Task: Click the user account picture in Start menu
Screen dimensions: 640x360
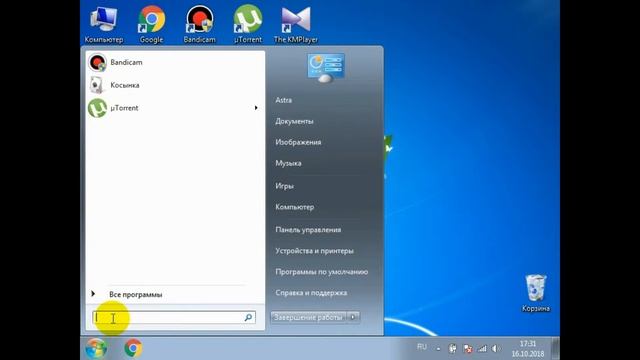Action: point(326,68)
